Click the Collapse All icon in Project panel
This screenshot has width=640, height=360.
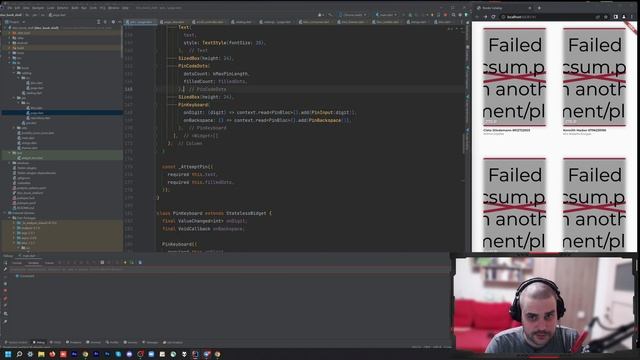[105, 22]
